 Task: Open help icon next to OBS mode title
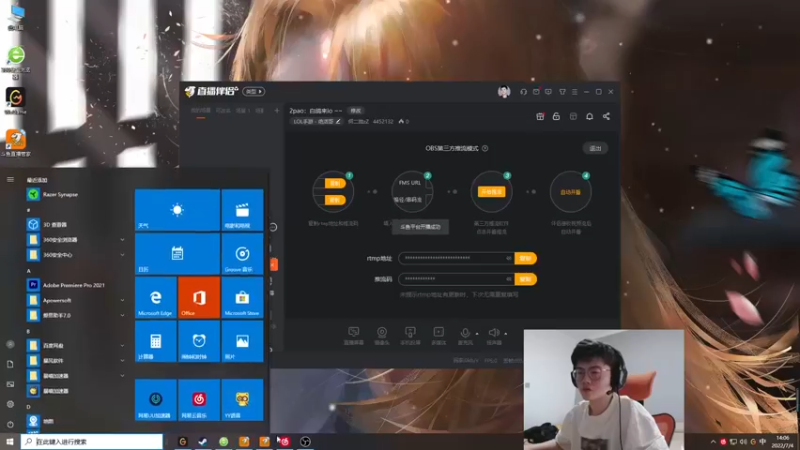pyautogui.click(x=485, y=148)
